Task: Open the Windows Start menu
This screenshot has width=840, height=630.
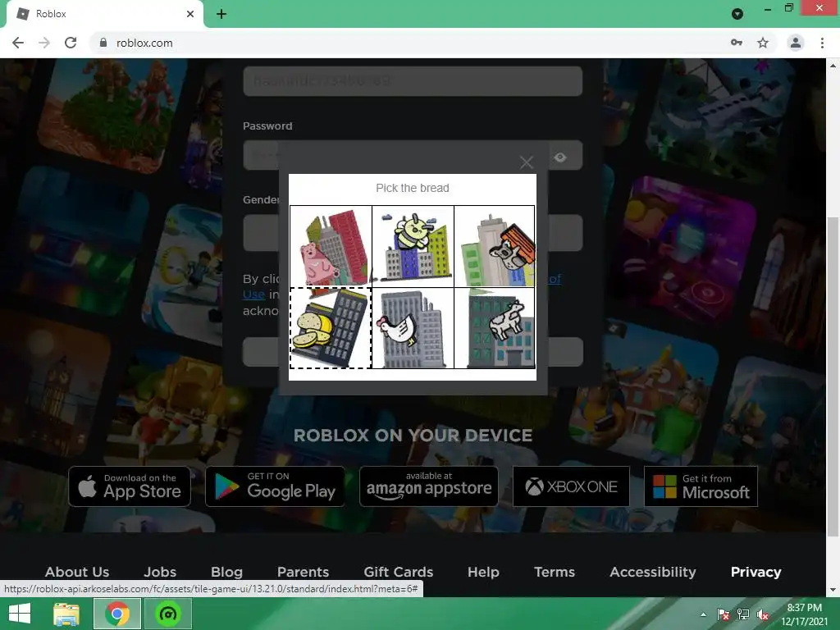Action: click(x=20, y=614)
